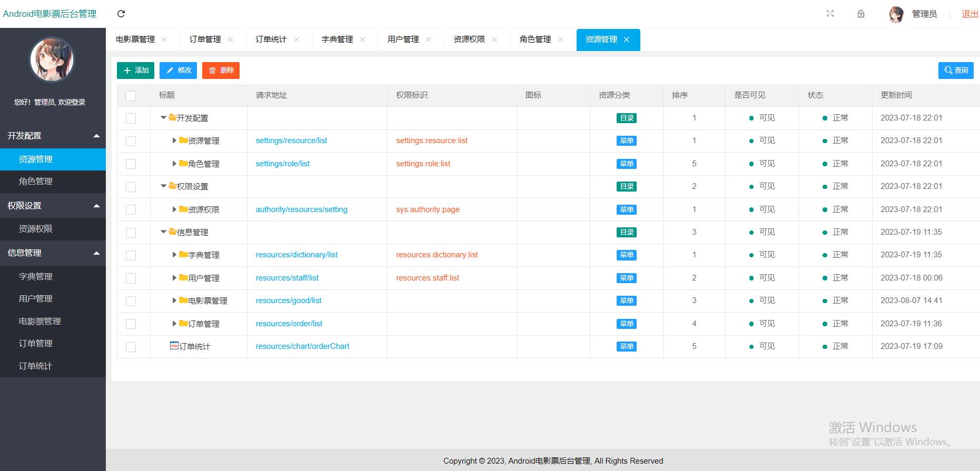Toggle fullscreen mode icon
The image size is (980, 471).
point(830,14)
